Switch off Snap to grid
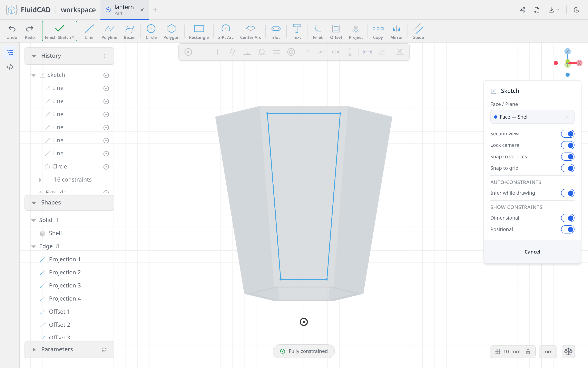This screenshot has width=588, height=368. (568, 168)
